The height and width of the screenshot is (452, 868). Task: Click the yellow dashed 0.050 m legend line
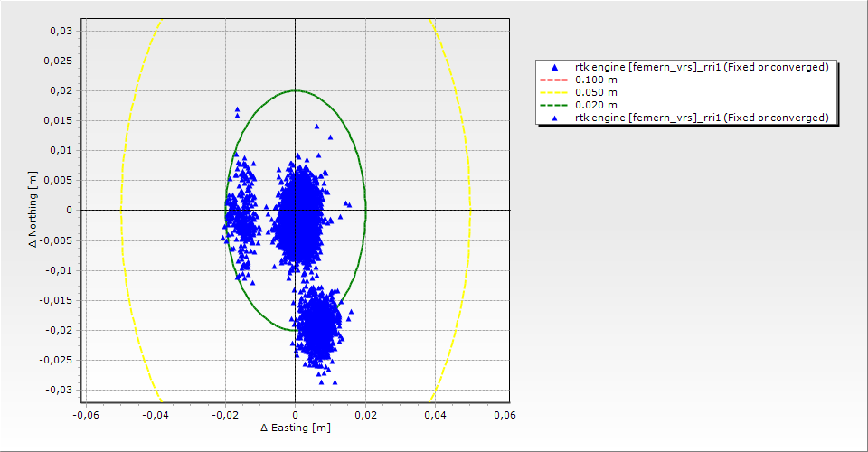pyautogui.click(x=555, y=92)
